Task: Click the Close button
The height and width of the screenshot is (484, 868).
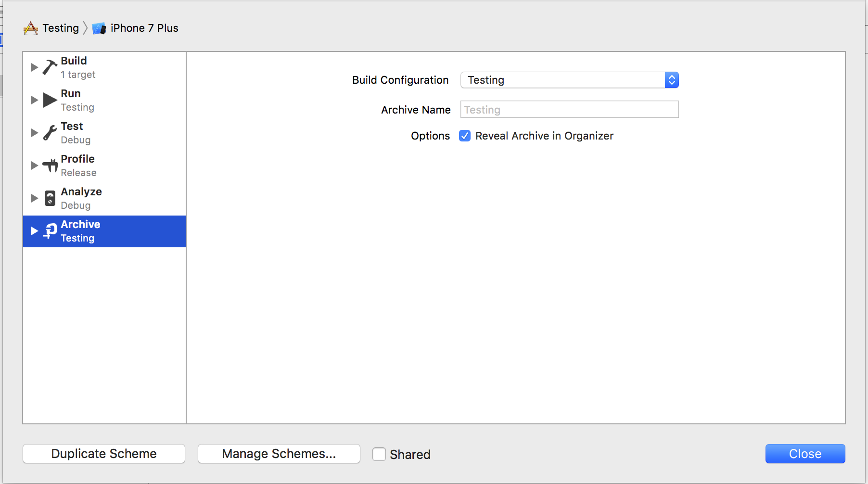Action: pos(805,454)
